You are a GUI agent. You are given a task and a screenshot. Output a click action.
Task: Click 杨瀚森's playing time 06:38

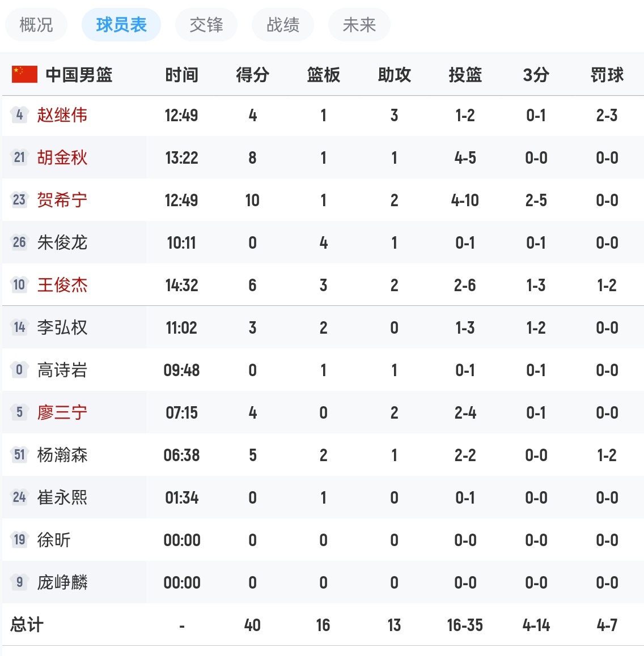[x=181, y=455]
